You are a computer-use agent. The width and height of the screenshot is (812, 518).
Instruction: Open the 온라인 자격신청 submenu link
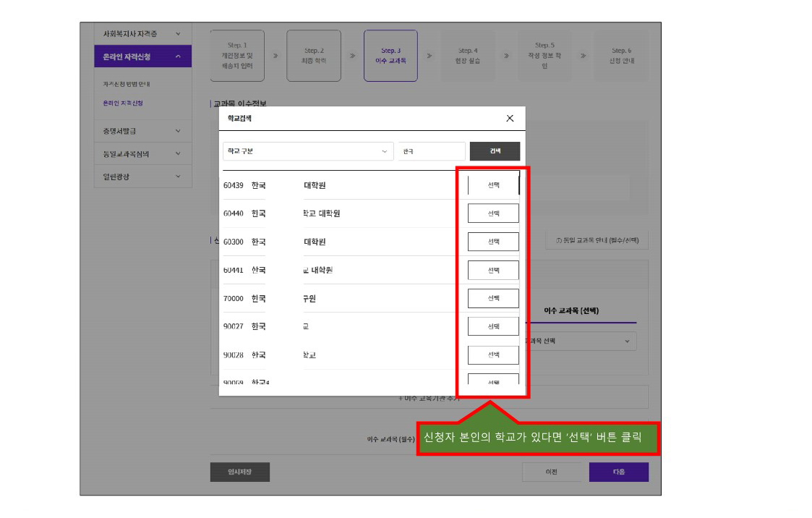[x=123, y=103]
